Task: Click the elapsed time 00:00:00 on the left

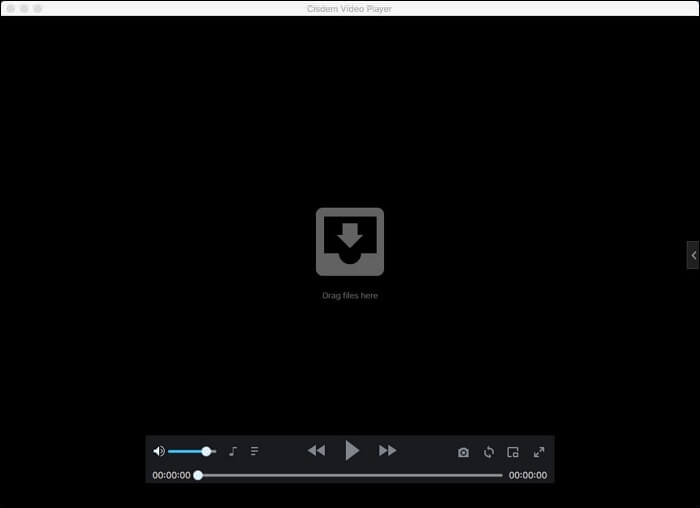Action: [171, 476]
